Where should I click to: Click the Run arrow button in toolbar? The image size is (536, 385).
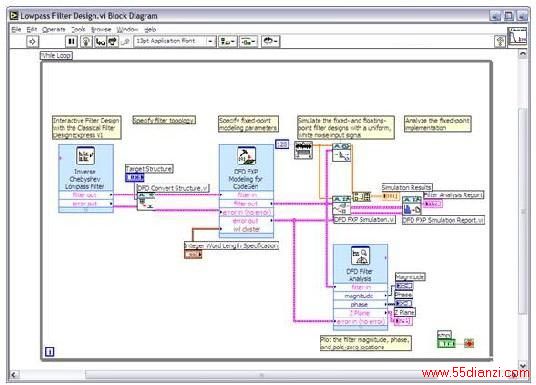[x=32, y=42]
